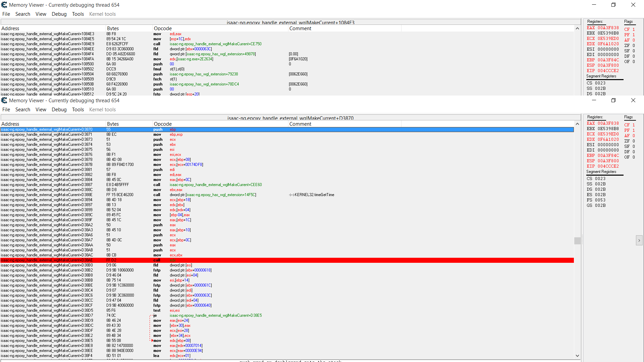
Task: Open the Search menu in top window
Action: click(22, 14)
